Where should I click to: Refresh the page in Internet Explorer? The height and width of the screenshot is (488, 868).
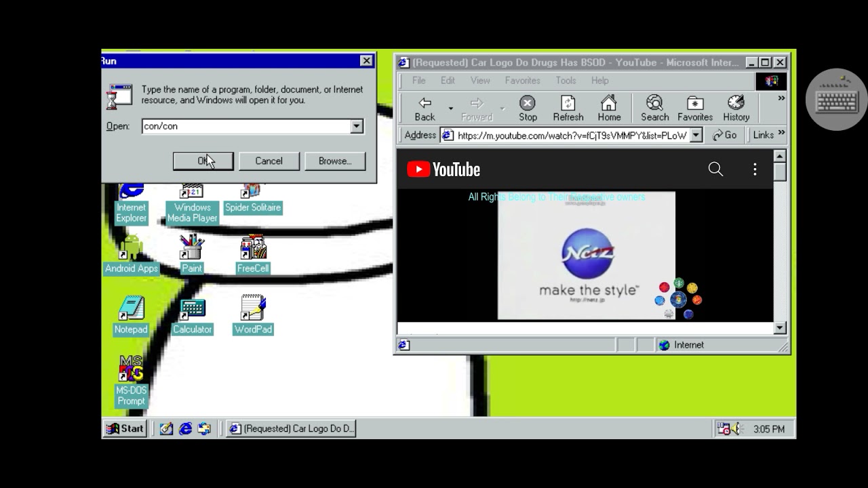568,108
